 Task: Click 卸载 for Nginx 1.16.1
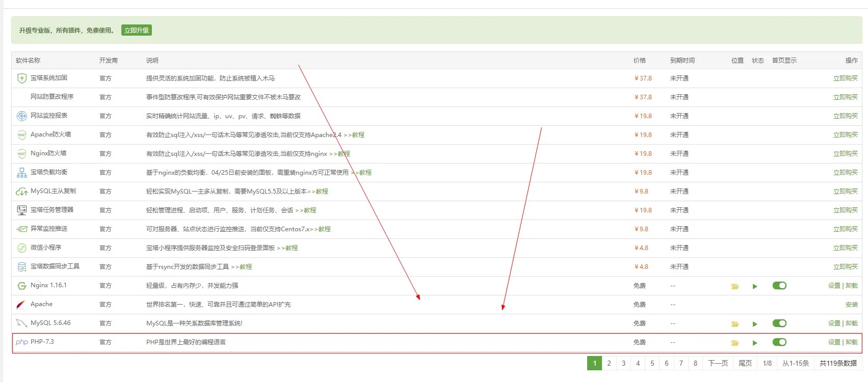[852, 286]
